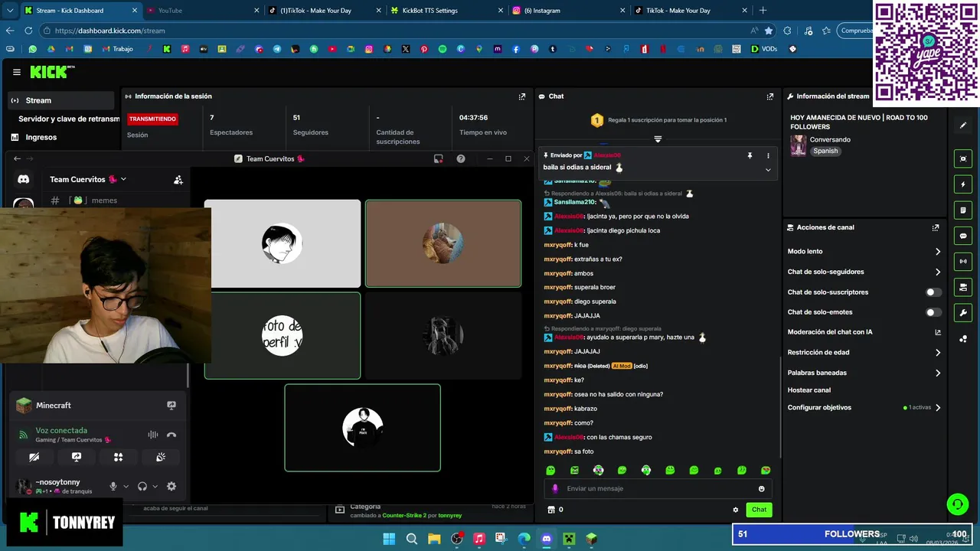Click the Counter-Strike 2 category link

404,516
